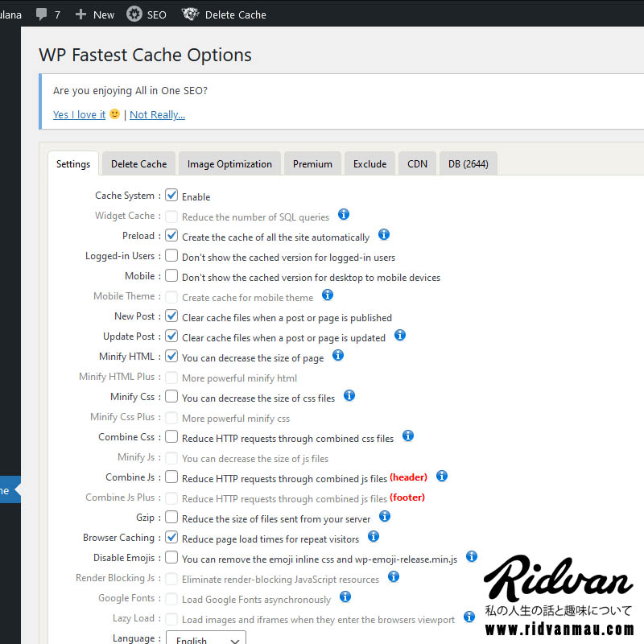This screenshot has width=644, height=644.
Task: Enable the Minify Css checkbox
Action: [x=171, y=396]
